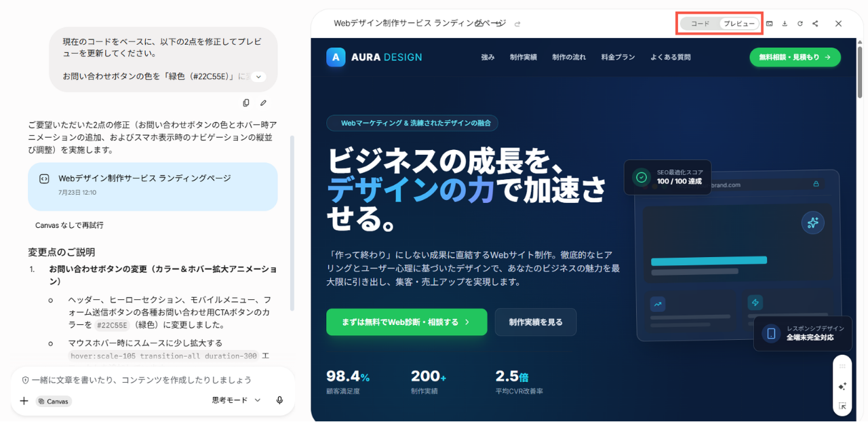Click Canvas なしで再試行

point(69,225)
